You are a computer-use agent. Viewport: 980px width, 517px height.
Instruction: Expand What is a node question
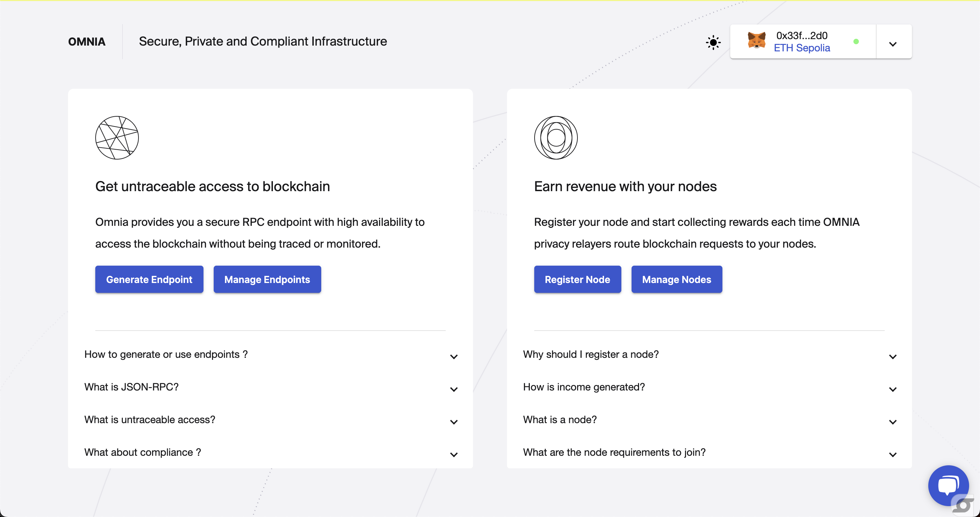click(709, 420)
